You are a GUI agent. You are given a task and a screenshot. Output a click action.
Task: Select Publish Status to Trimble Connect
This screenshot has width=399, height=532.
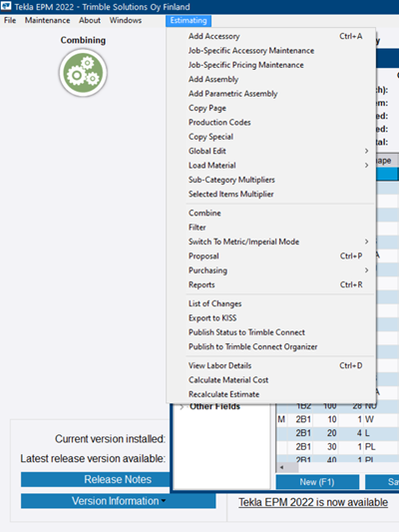271,332
